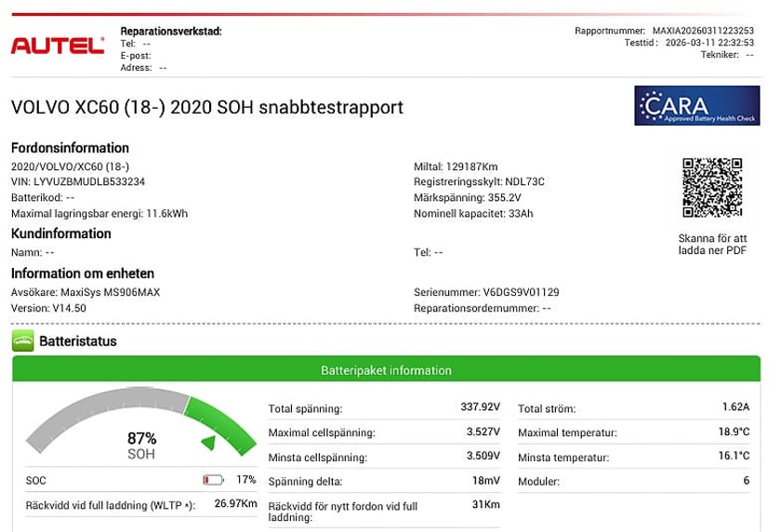Click the Räckvidd för nytt fordon label
This screenshot has width=781, height=532.
pos(343,512)
